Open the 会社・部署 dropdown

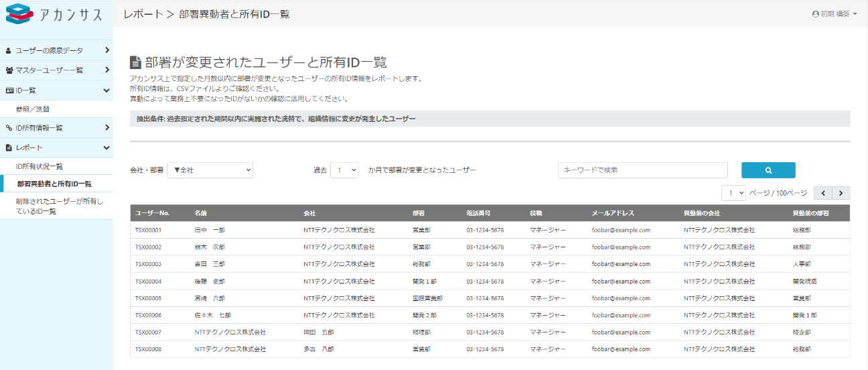point(210,170)
